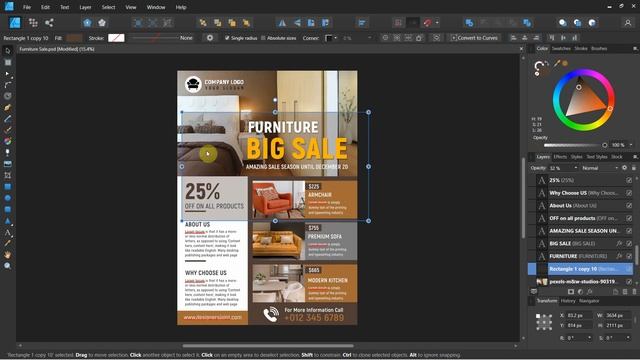Toggle visibility of About Us layer
This screenshot has height=360, width=640.
point(629,205)
